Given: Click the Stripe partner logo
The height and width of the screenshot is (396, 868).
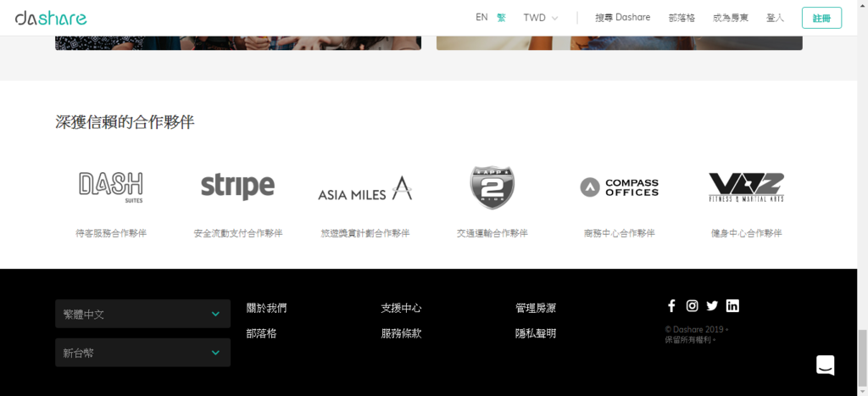Looking at the screenshot, I should 237,187.
